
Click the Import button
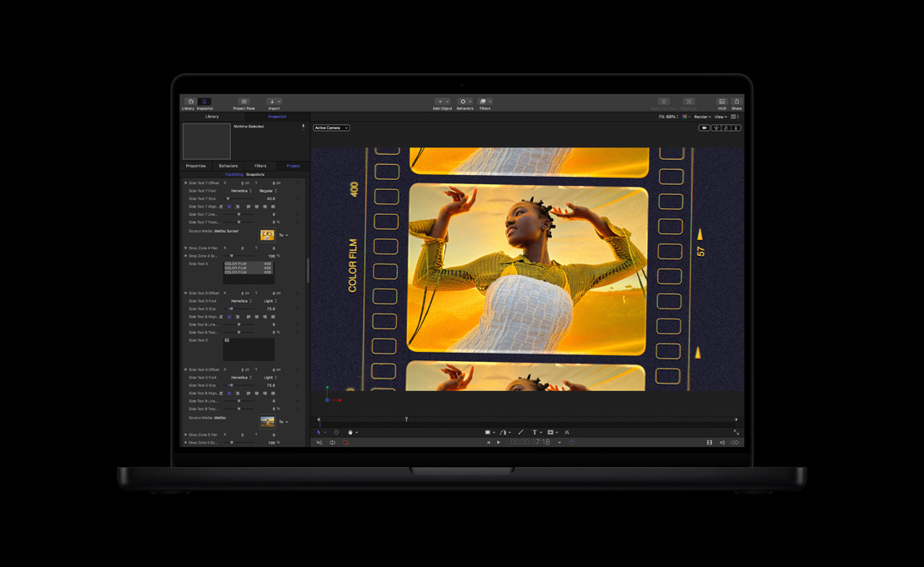click(272, 101)
